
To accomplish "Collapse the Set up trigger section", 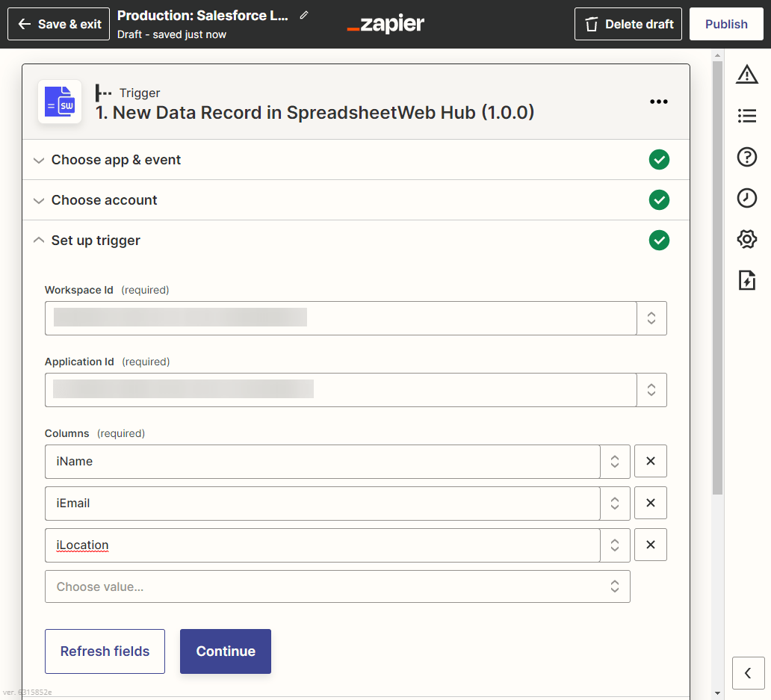I will (356, 241).
